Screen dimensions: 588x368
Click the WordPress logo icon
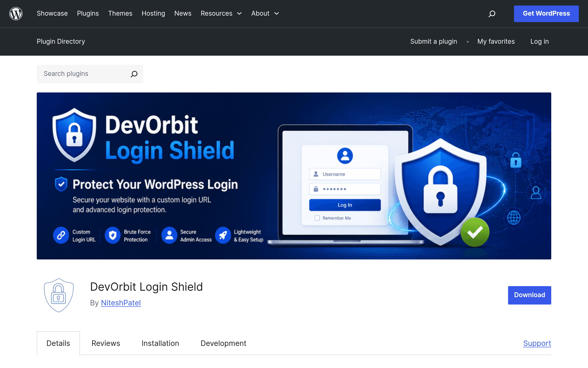click(x=16, y=14)
